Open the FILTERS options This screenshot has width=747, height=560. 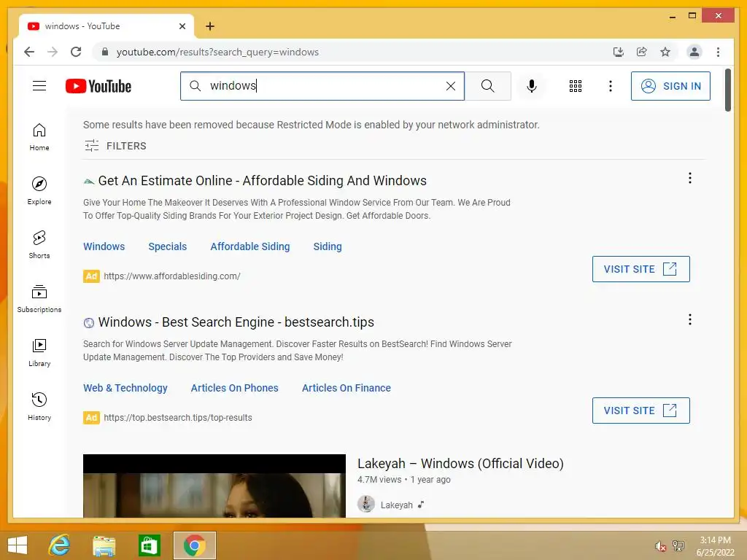point(115,146)
